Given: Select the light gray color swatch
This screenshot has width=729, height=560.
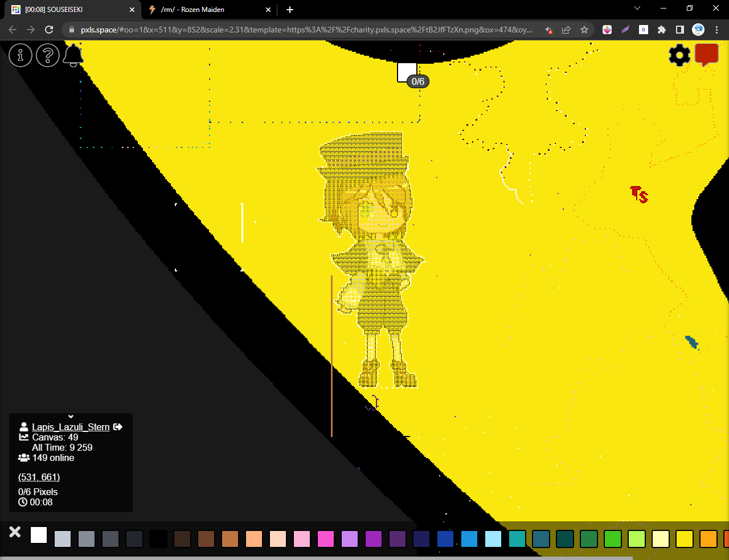Looking at the screenshot, I should pyautogui.click(x=63, y=539).
